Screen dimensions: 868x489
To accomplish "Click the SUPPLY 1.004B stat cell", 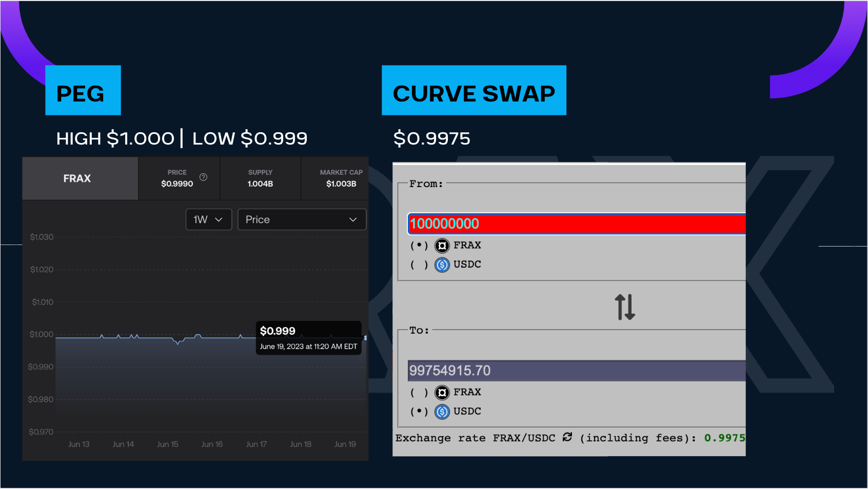I will [260, 178].
